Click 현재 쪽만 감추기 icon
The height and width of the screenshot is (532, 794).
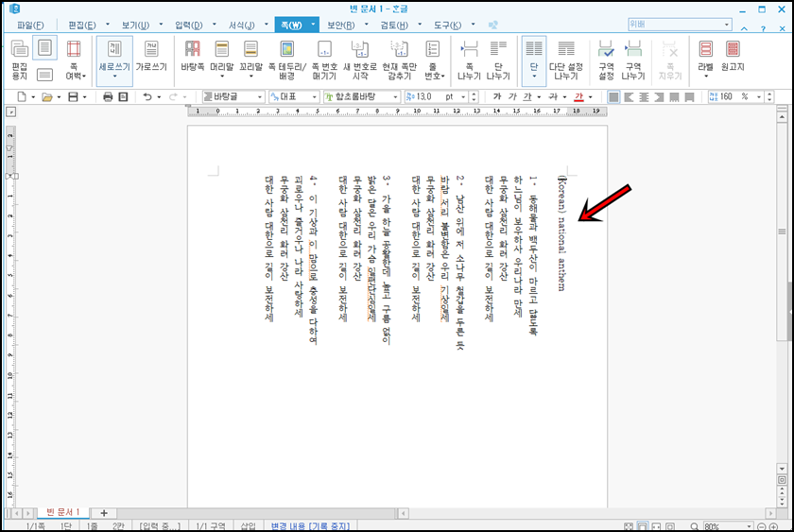pos(400,60)
